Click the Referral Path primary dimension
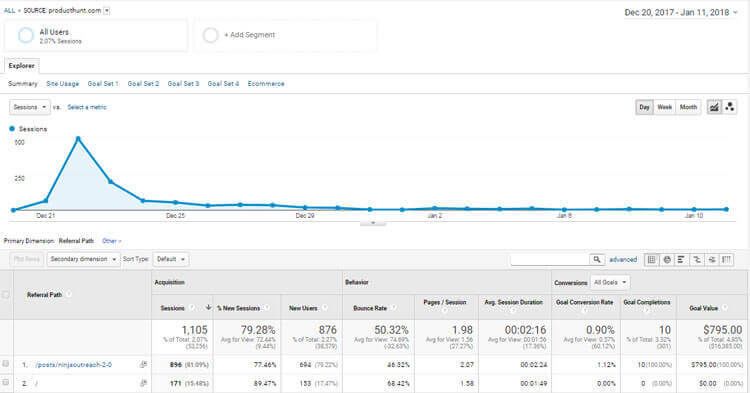Screen dimensions: 750x393 tap(76, 241)
